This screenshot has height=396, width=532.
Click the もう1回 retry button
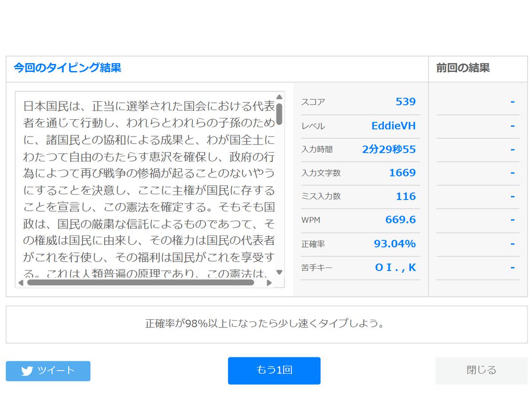point(274,371)
